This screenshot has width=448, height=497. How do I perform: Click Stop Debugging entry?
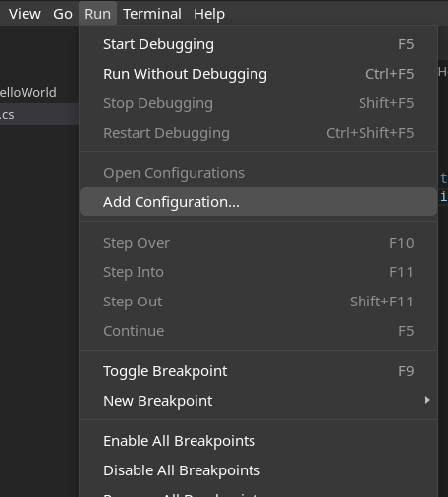coord(258,103)
